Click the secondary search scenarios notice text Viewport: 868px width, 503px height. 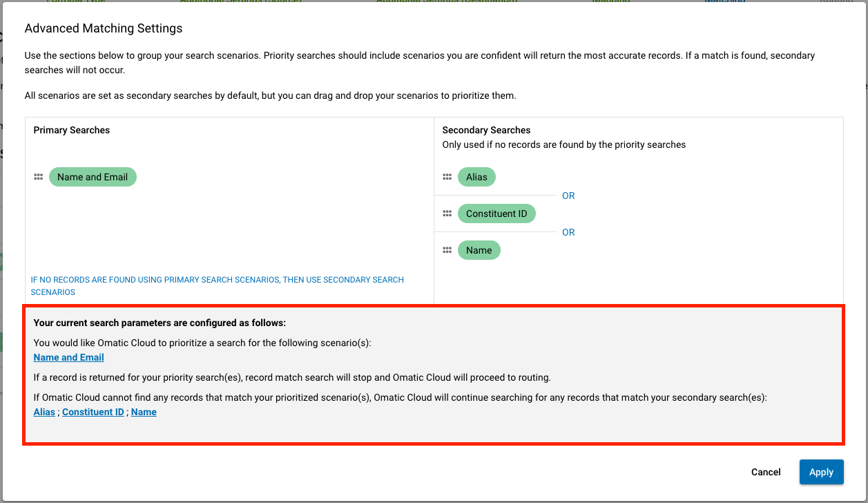click(217, 285)
